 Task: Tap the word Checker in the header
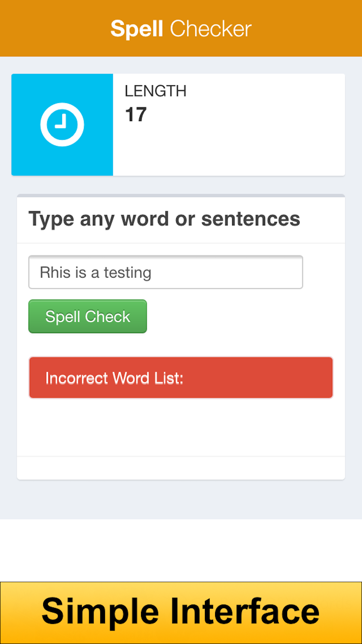pos(211,29)
